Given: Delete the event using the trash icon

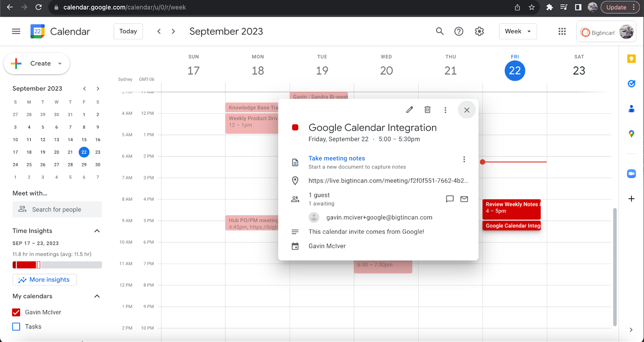Looking at the screenshot, I should pos(427,110).
